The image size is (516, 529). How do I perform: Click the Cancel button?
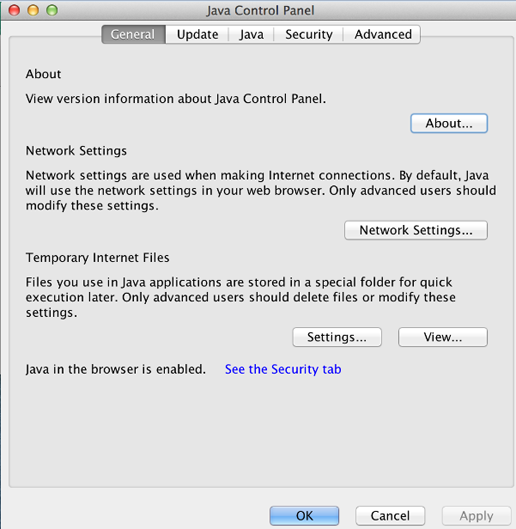click(x=390, y=516)
